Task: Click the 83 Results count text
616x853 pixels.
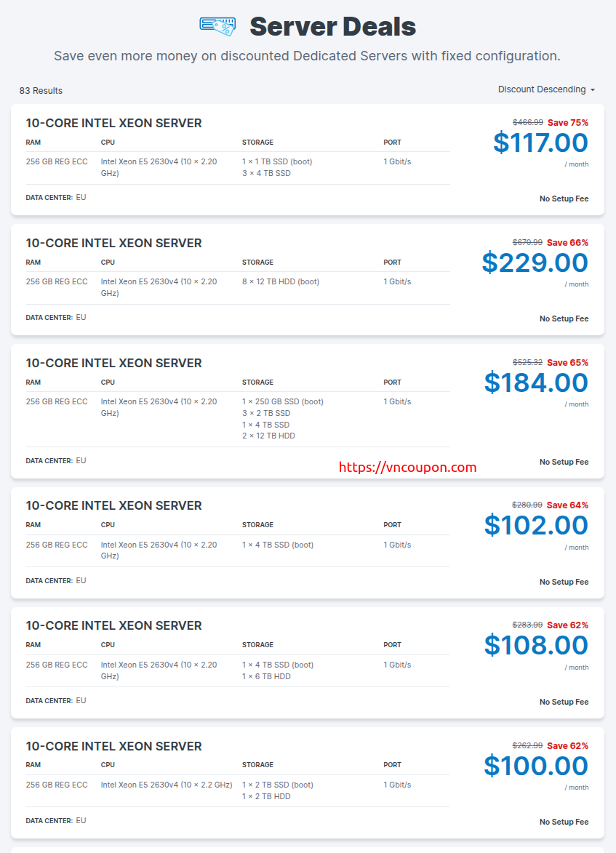Action: point(41,91)
